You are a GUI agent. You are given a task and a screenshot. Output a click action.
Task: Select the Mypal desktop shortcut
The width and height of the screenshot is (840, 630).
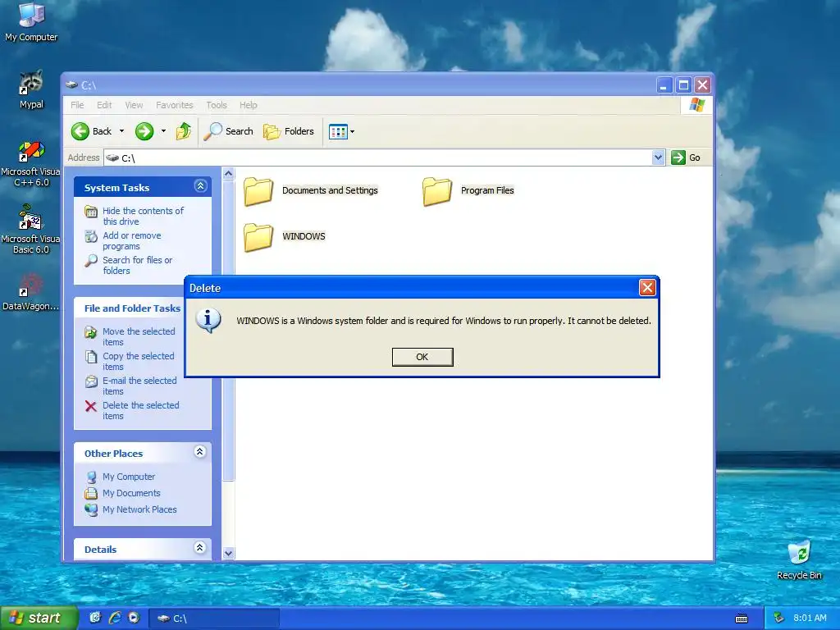coord(31,90)
